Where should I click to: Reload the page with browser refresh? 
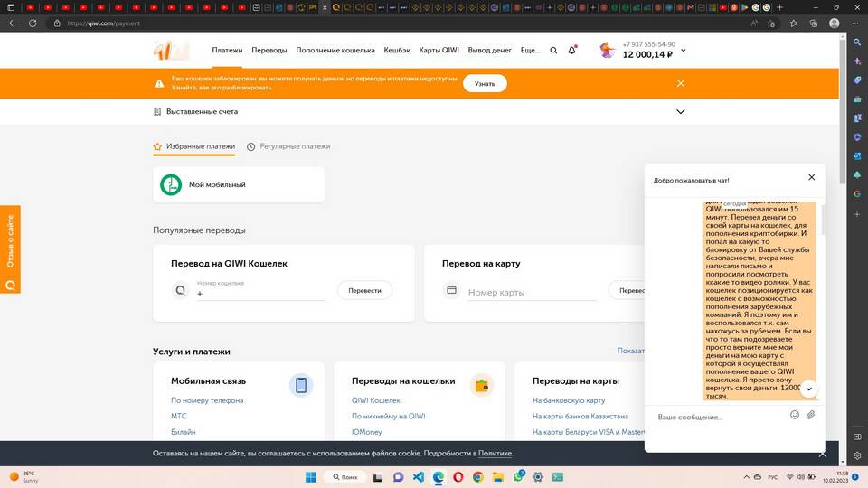(33, 23)
